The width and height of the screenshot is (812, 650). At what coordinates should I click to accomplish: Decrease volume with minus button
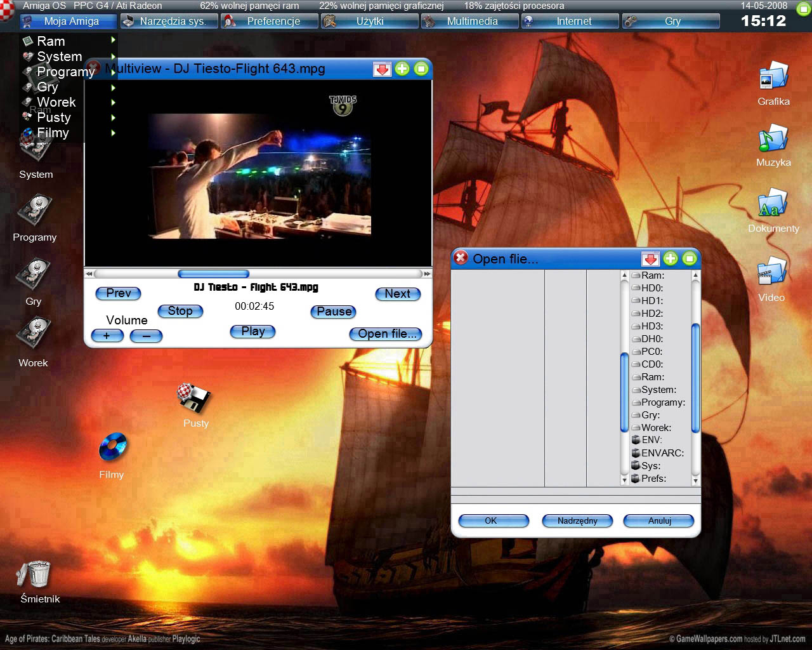coord(146,336)
